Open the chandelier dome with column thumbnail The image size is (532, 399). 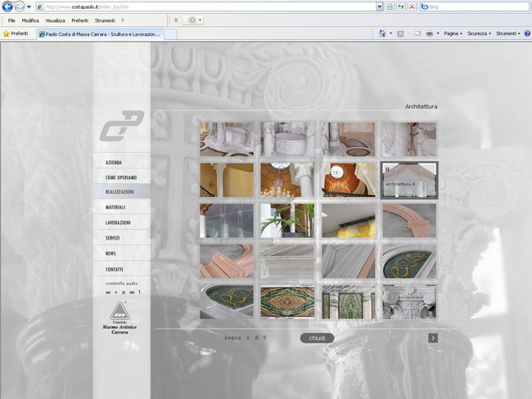pyautogui.click(x=287, y=180)
